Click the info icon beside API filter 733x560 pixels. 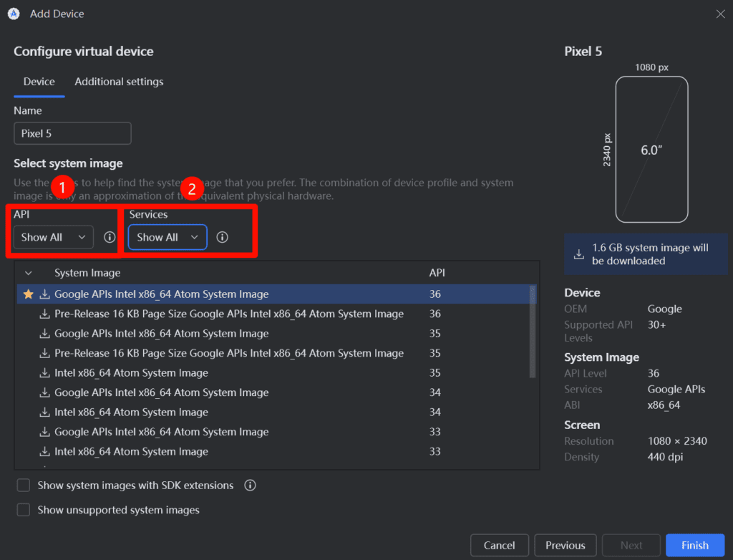[x=110, y=237]
